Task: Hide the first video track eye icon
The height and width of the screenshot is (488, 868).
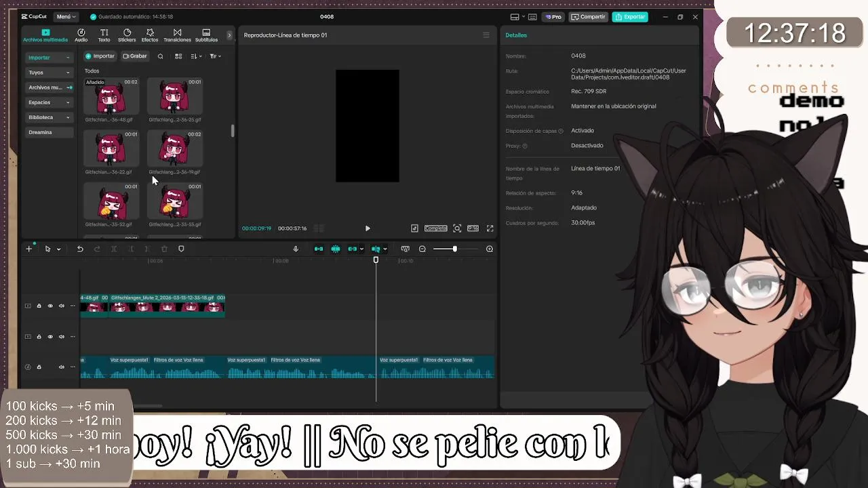Action: tap(50, 306)
